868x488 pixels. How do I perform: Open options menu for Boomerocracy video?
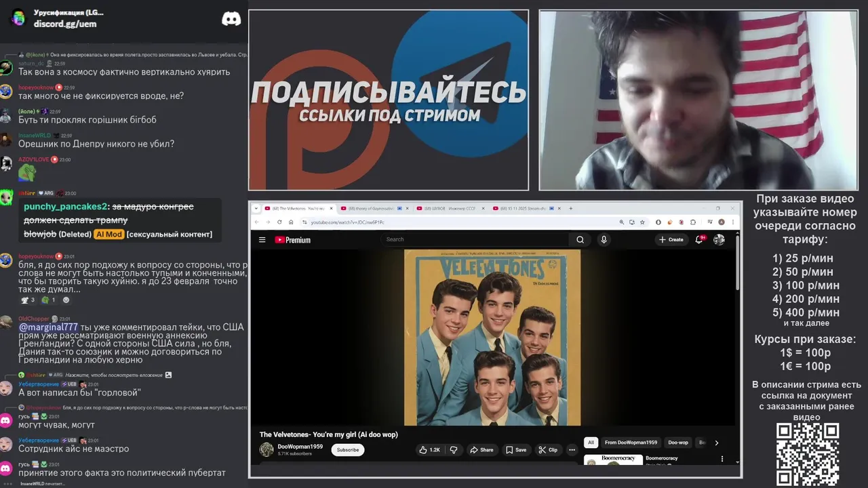pos(722,459)
